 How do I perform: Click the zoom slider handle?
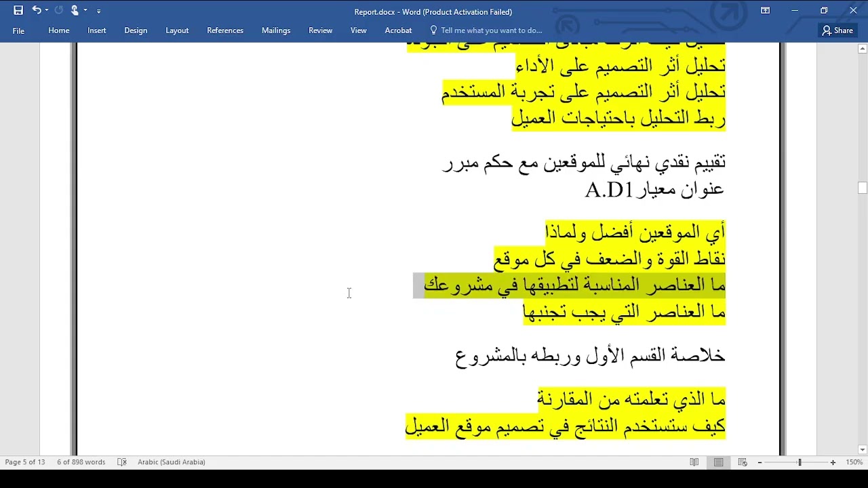(x=800, y=462)
